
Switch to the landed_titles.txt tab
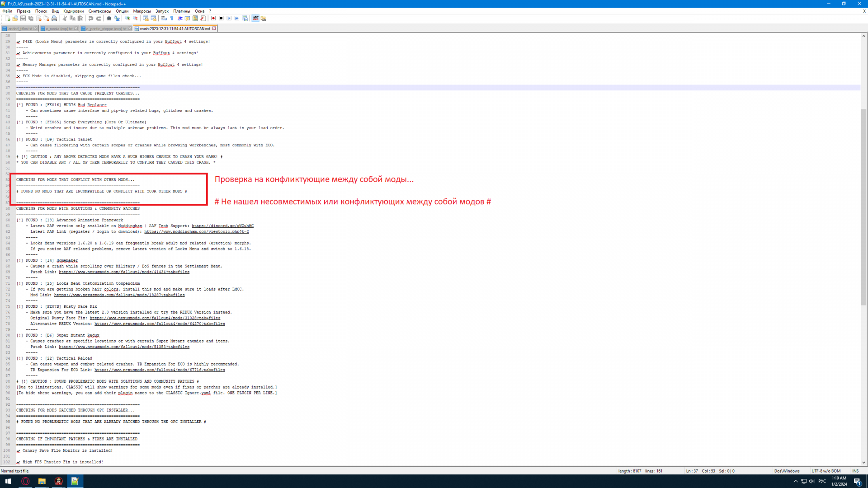[20, 28]
